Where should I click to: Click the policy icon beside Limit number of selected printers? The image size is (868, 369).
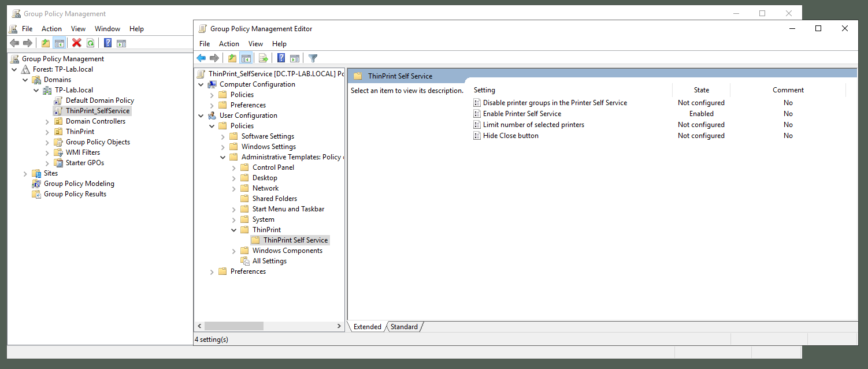(x=477, y=125)
